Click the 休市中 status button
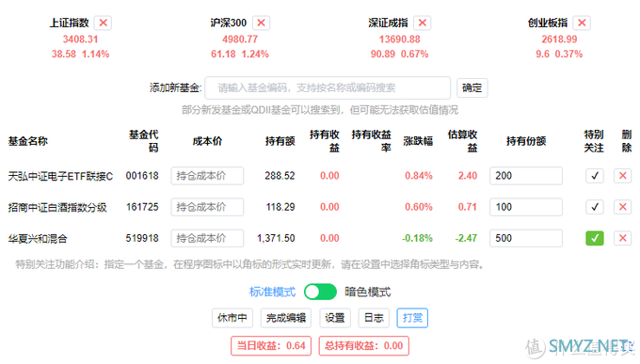 pyautogui.click(x=232, y=318)
